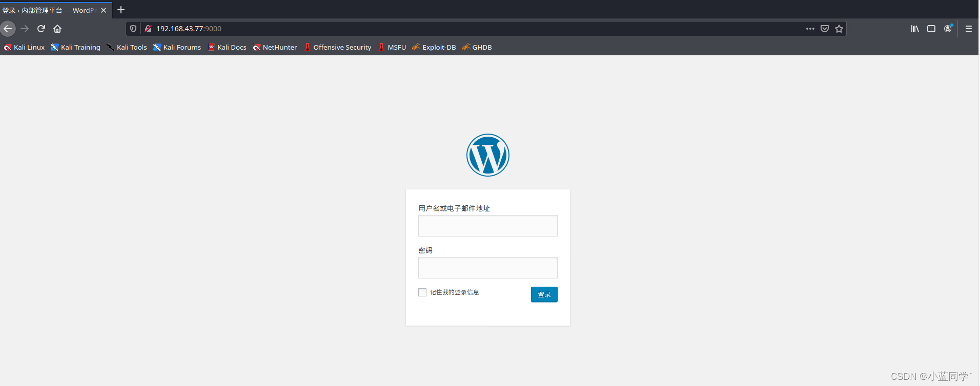This screenshot has width=980, height=386.
Task: Open the MSFU bookmark
Action: [x=392, y=47]
